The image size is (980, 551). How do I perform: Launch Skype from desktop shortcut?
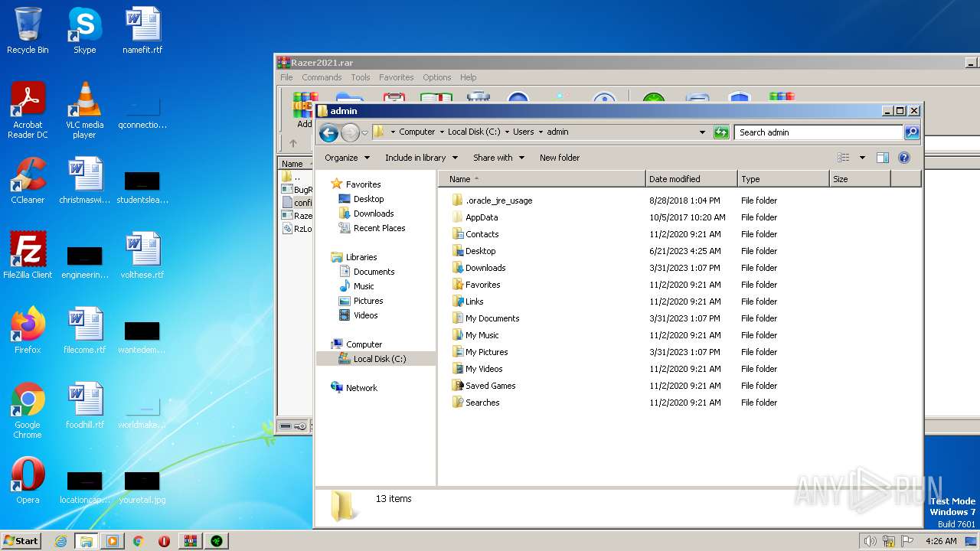click(84, 31)
